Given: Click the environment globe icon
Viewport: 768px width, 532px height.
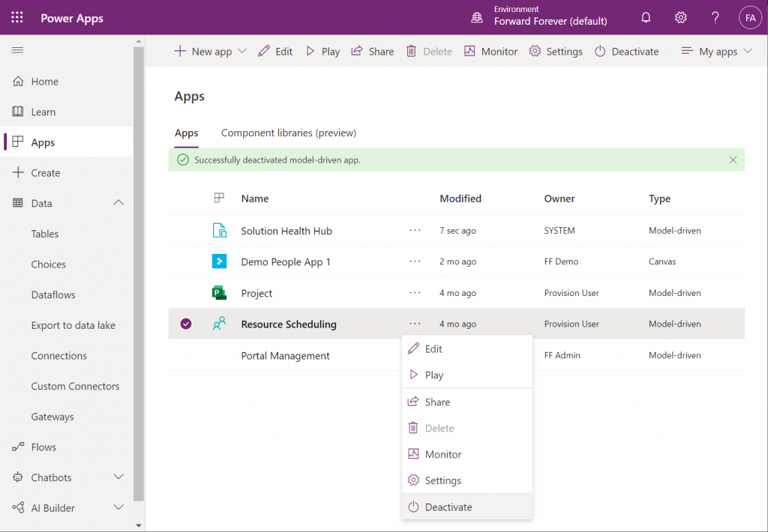Looking at the screenshot, I should 476,18.
